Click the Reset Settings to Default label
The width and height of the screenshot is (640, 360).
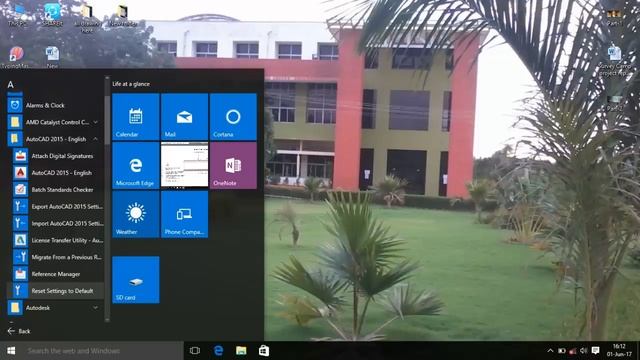(62, 291)
